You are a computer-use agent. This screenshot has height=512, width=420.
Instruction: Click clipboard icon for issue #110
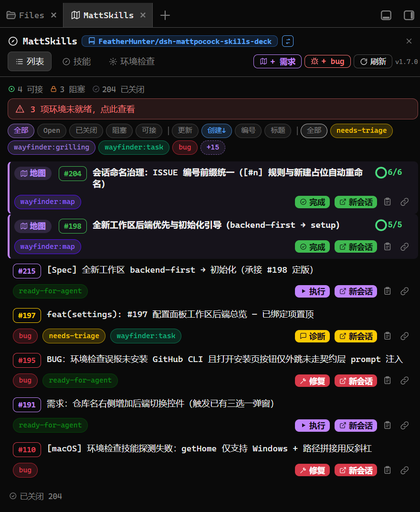click(388, 470)
